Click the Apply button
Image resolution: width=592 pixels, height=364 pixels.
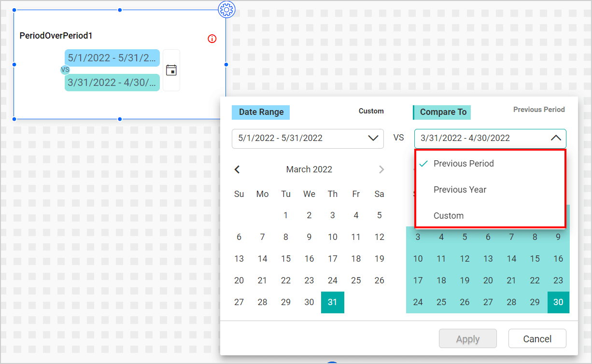click(467, 338)
